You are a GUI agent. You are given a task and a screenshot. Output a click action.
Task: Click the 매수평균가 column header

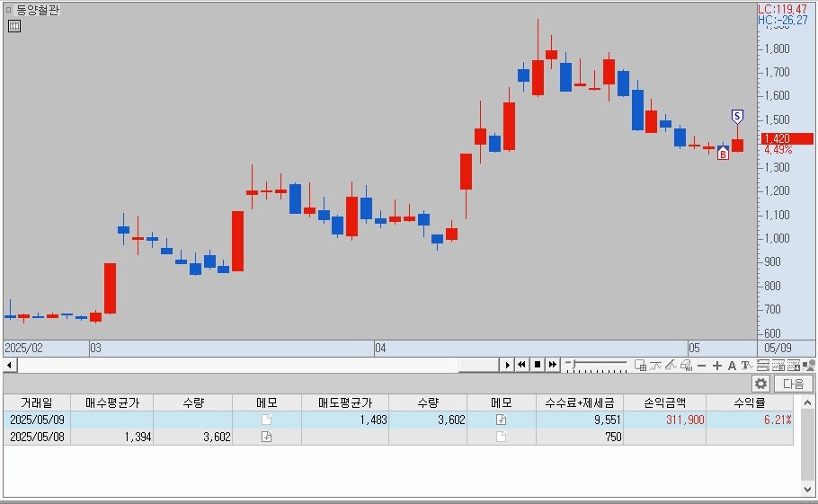(112, 402)
